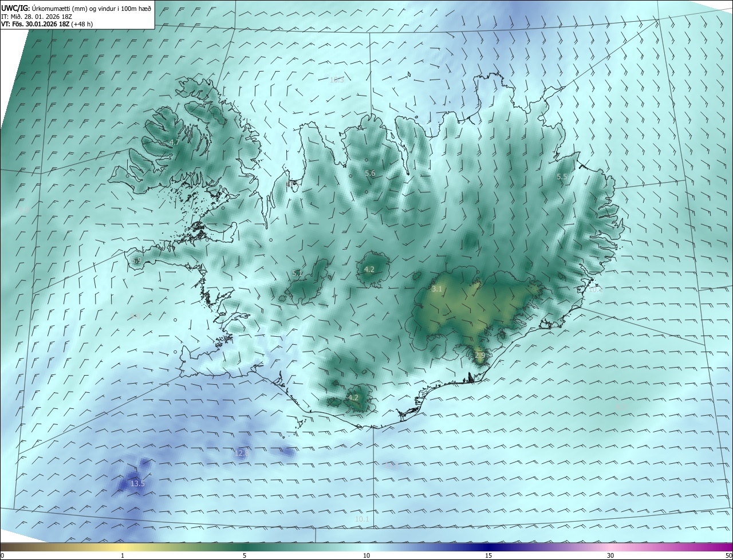Select the 5.6 value label in north Iceland
Image resolution: width=733 pixels, height=560 pixels.
(x=370, y=173)
